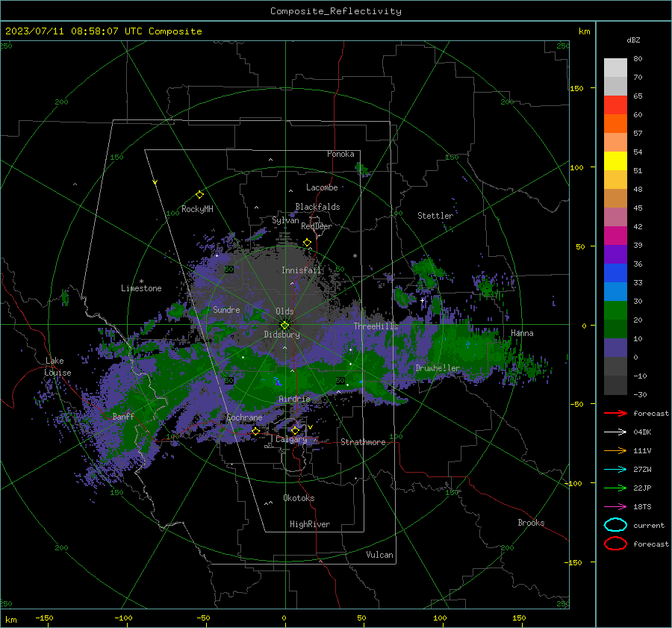Click the Airdrie label

[x=294, y=399]
